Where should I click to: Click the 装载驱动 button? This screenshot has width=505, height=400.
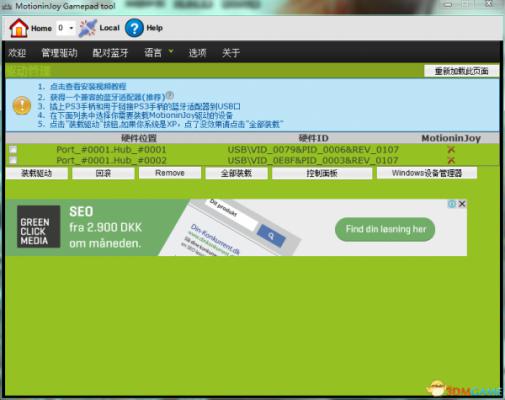tap(37, 173)
